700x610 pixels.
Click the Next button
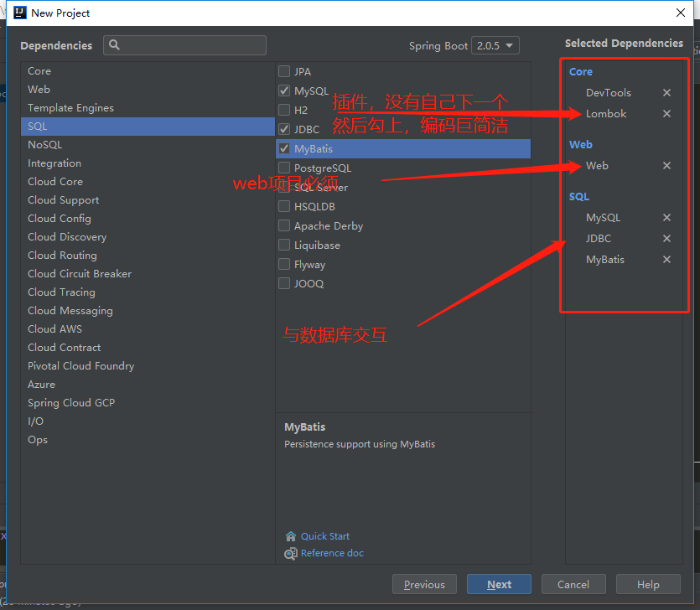[x=499, y=584]
